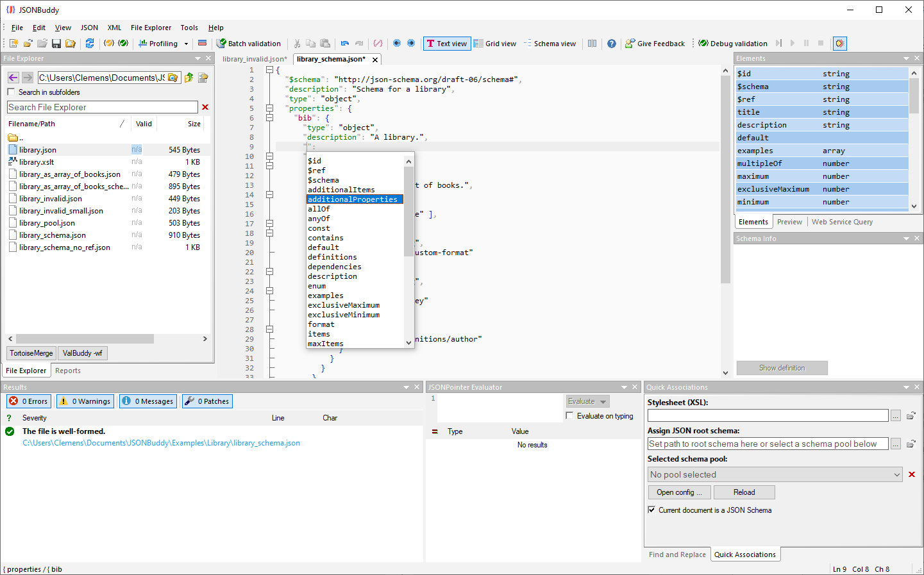Open help with the question mark icon
924x575 pixels.
coord(612,43)
